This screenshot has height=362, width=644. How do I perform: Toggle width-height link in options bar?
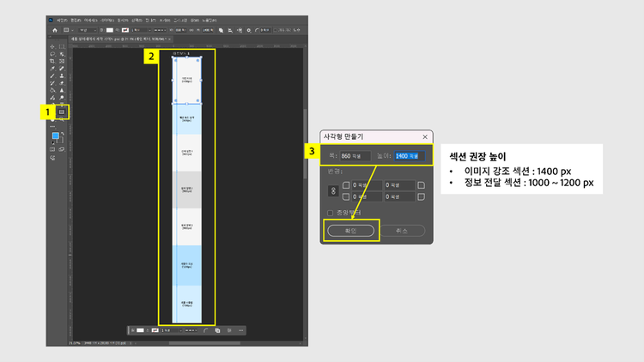point(191,30)
